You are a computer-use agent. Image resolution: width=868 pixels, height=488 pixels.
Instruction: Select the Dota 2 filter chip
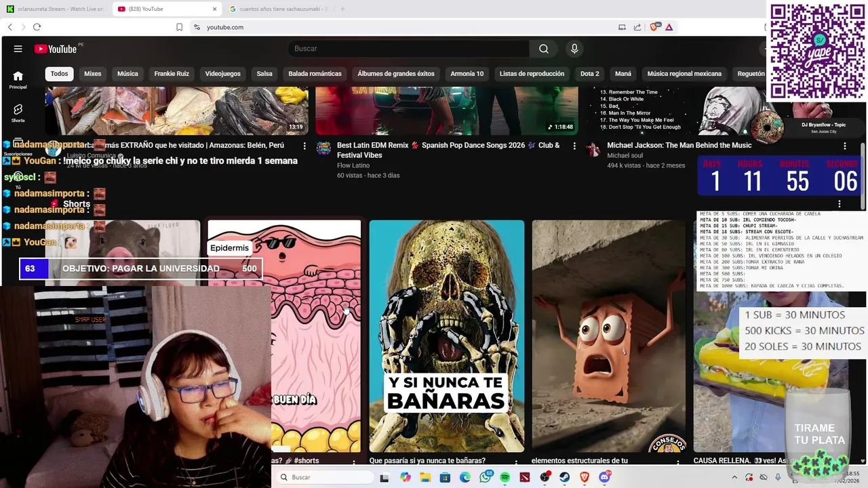coord(590,74)
